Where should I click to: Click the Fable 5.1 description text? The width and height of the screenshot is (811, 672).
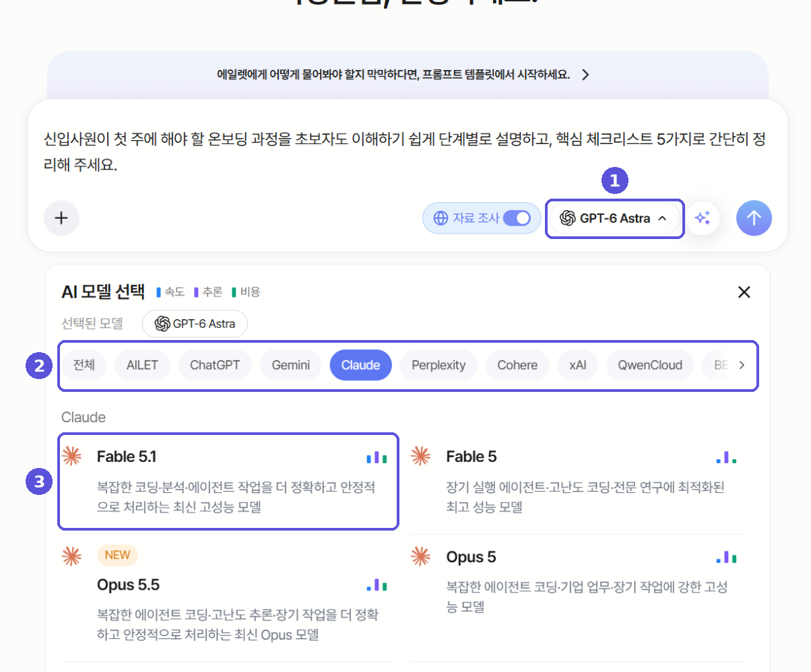coord(236,497)
